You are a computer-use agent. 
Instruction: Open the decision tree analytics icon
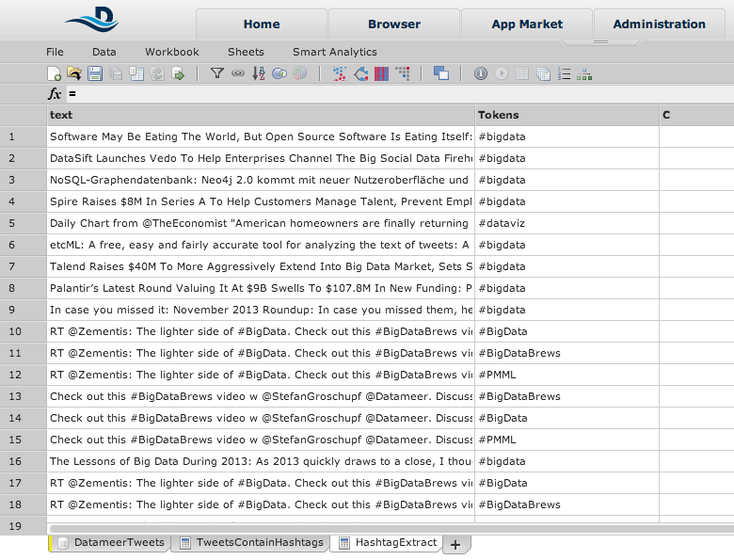[360, 73]
